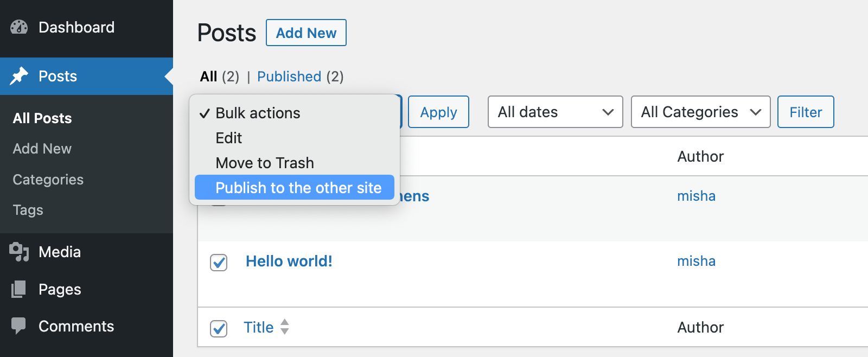Viewport: 868px width, 357px height.
Task: Choose Edit from bulk actions list
Action: (x=229, y=138)
